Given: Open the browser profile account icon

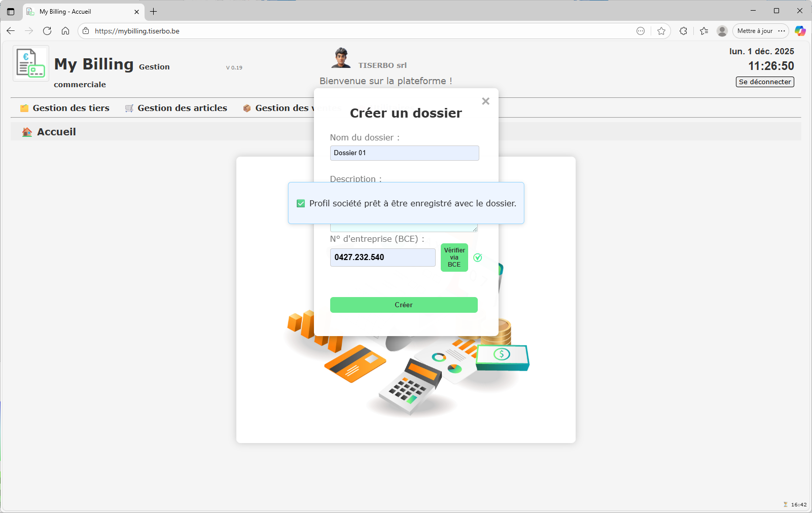Looking at the screenshot, I should [x=722, y=31].
